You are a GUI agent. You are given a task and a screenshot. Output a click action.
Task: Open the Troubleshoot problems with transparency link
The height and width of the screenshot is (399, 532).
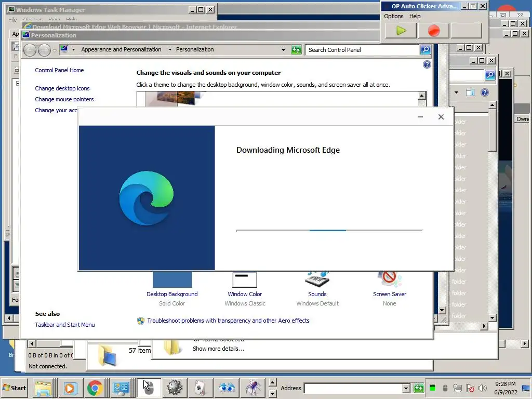tap(228, 321)
